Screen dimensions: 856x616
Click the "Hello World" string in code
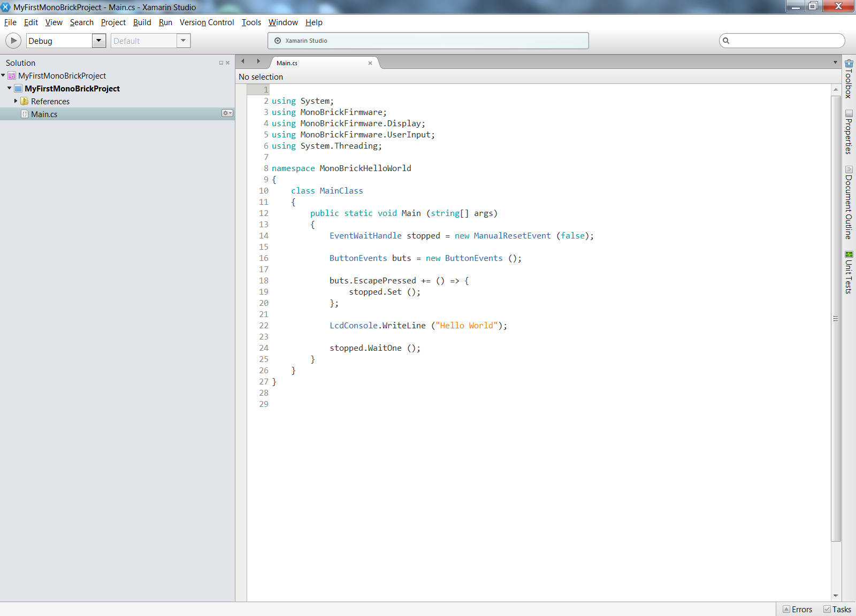point(467,326)
